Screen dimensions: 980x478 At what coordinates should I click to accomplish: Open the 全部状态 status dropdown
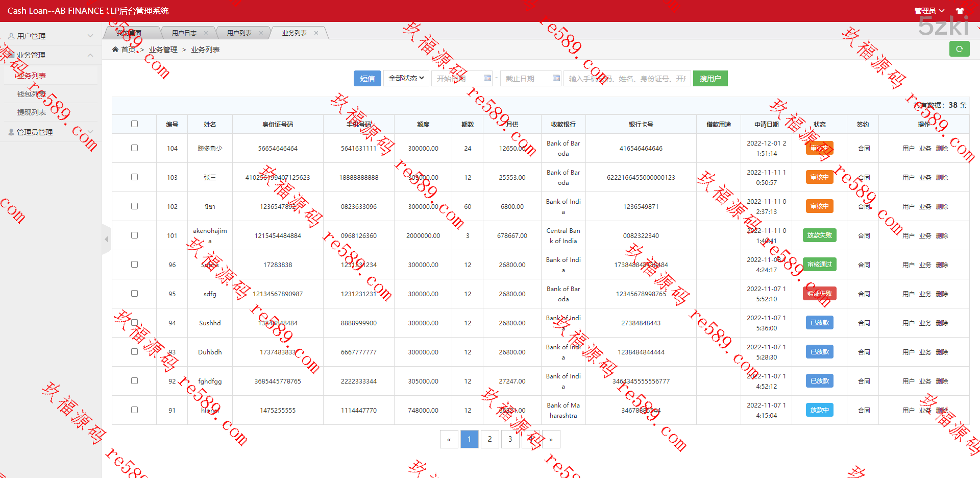pos(406,78)
